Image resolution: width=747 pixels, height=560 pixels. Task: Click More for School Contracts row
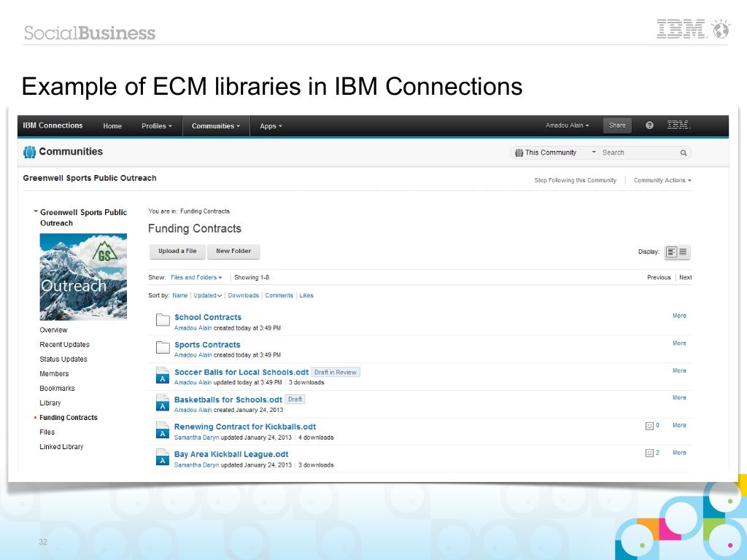point(679,316)
